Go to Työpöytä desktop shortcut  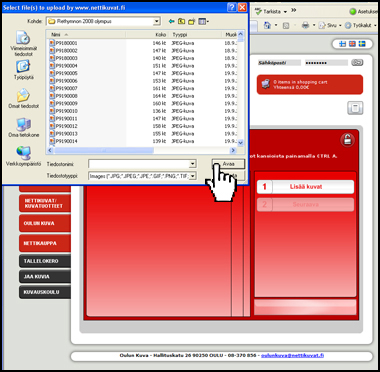pos(23,69)
